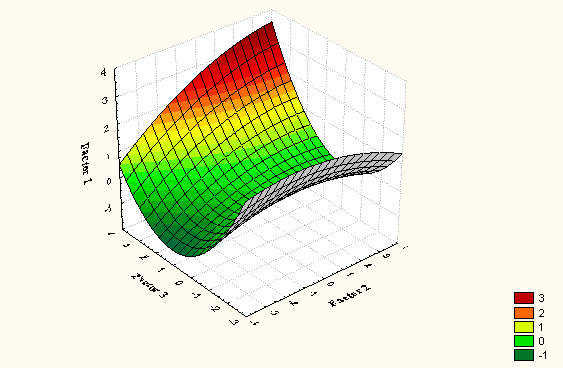Click tick label 1 on Factor 1 axis
The image size is (563, 368).
click(107, 157)
